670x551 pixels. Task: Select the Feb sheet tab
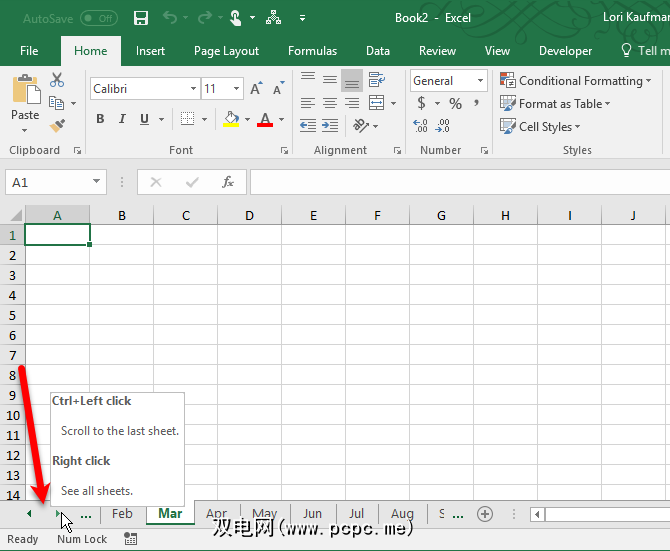coord(122,514)
